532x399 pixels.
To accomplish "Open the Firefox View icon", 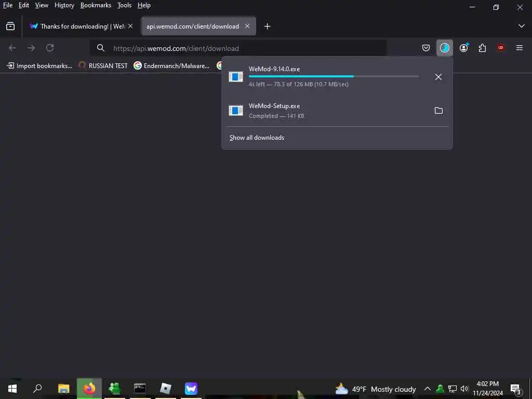I will (10, 26).
